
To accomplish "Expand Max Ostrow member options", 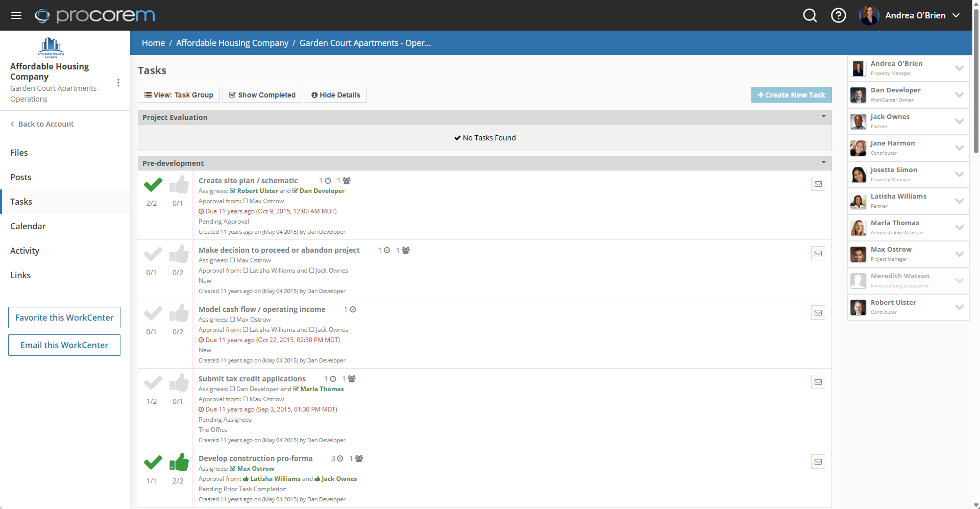I will click(959, 254).
